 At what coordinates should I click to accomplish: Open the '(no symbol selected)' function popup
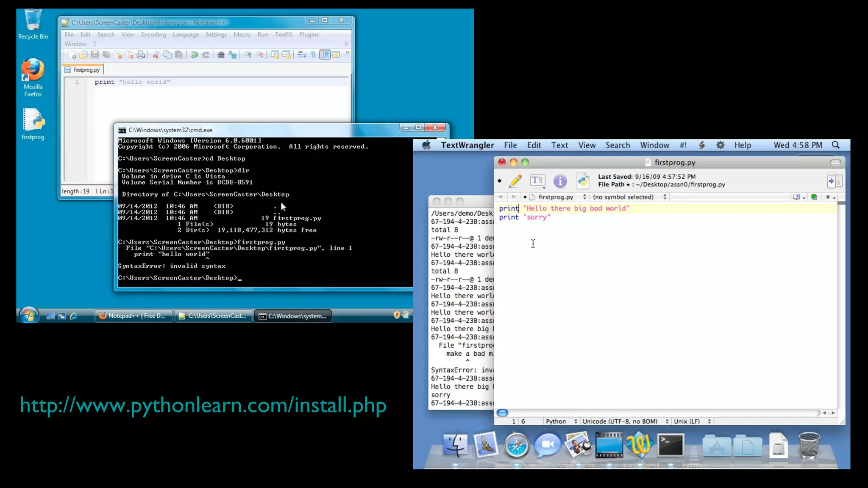point(629,197)
